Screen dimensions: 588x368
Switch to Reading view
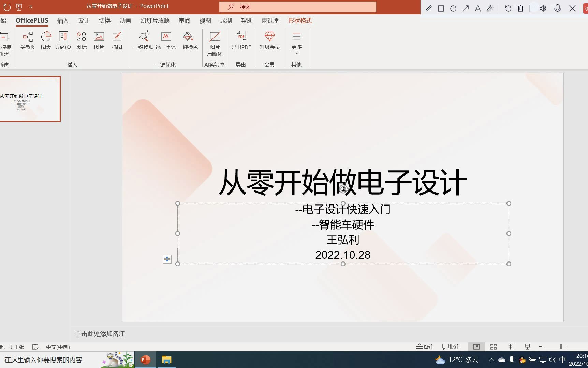click(x=510, y=347)
